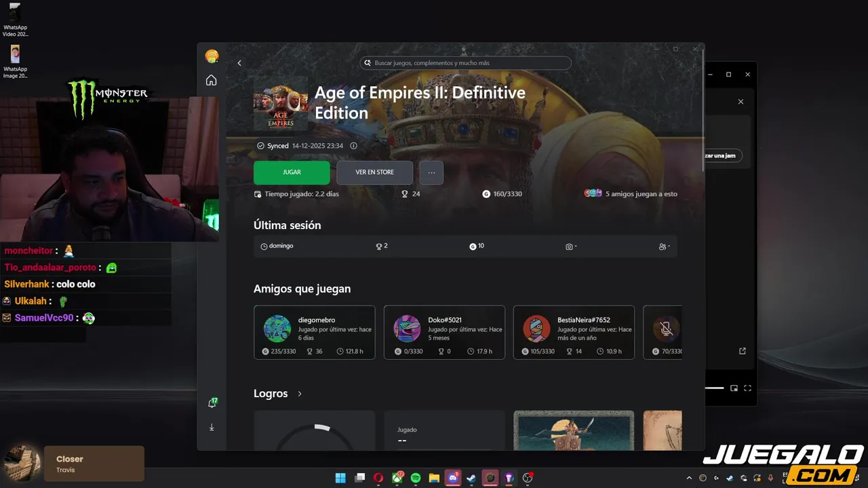Open Opera browser from taskbar
The width and height of the screenshot is (868, 488).
tap(378, 478)
